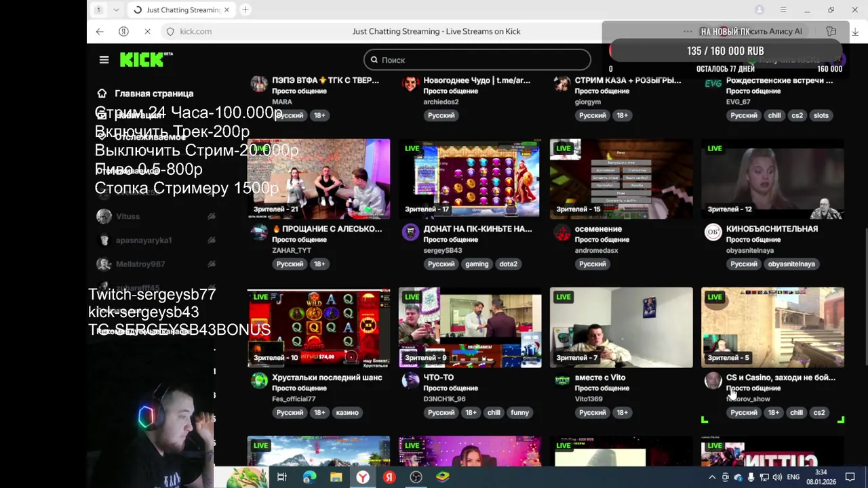Click the site protection shield icon
Image resolution: width=868 pixels, height=488 pixels.
pos(170,31)
